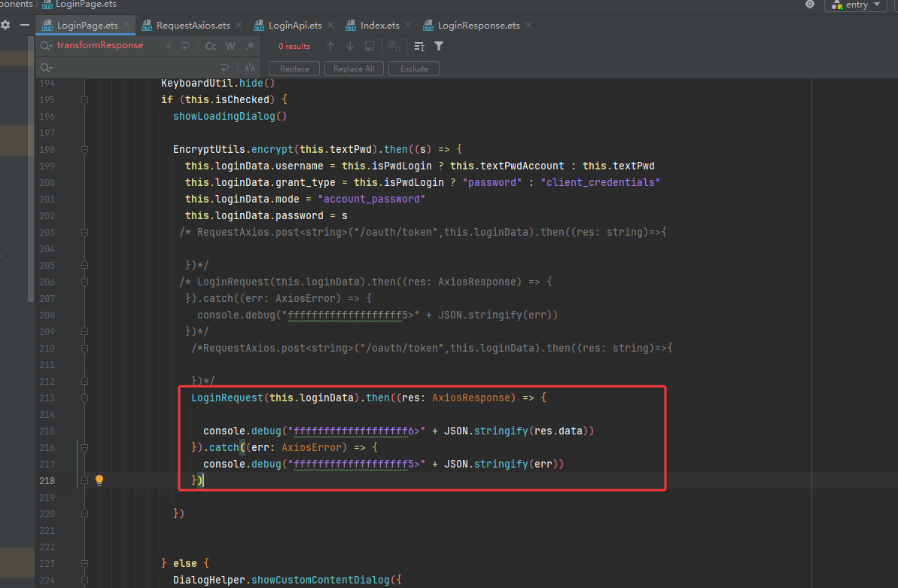Open the project panel settings gear
The height and width of the screenshot is (588, 898).
click(5, 25)
